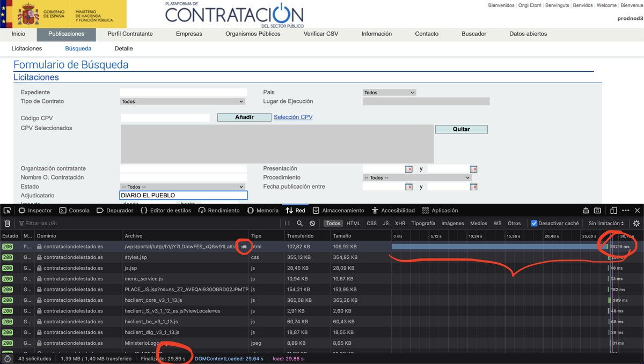Toggle responsive design mode icon
The image size is (644, 364).
[x=614, y=211]
